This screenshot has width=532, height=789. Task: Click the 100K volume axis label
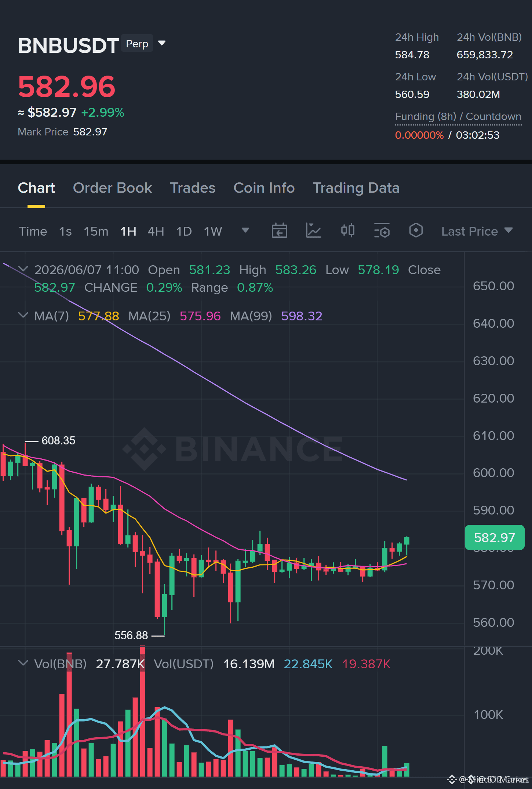coord(488,715)
